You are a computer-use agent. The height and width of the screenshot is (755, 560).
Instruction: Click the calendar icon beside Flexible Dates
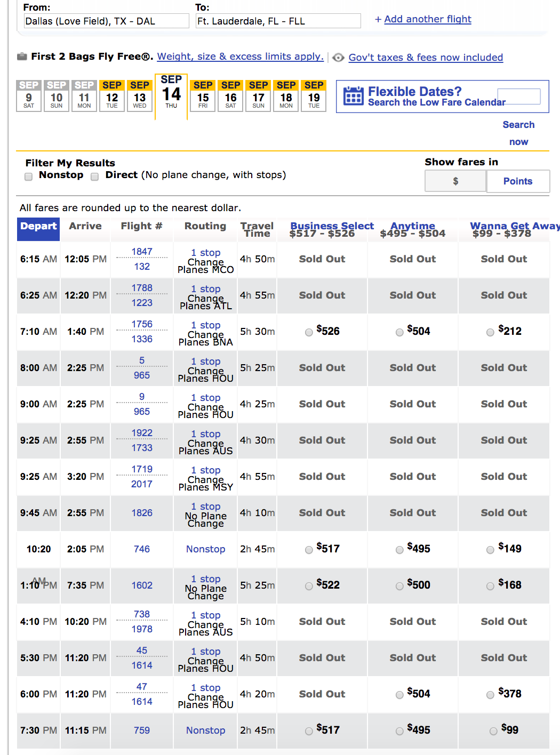coord(353,96)
